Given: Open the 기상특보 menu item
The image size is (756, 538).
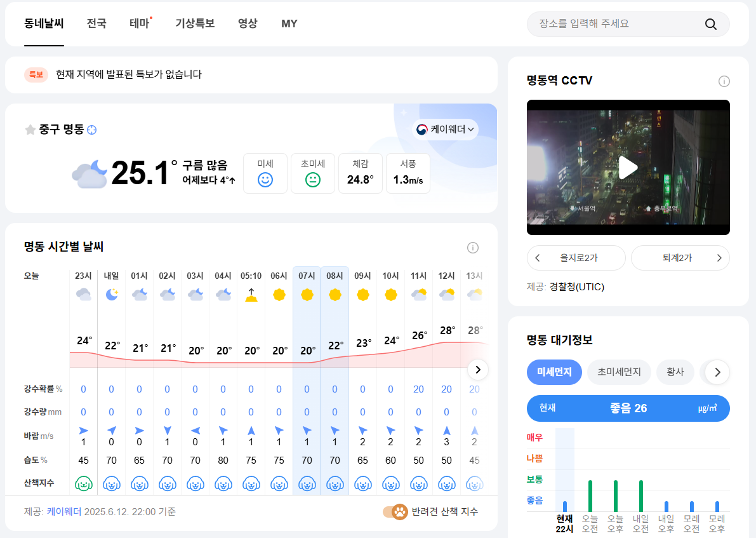Looking at the screenshot, I should [195, 24].
